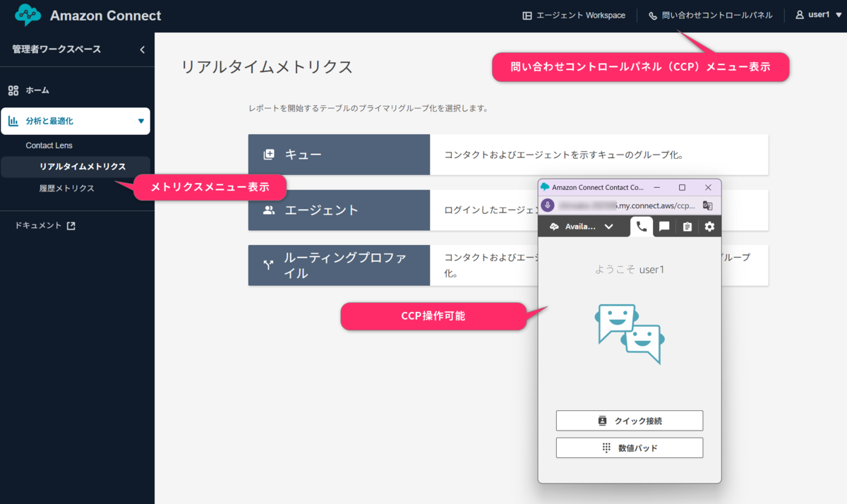Click the CCP window favicon in the title bar
Screen dimensions: 847x504
pos(545,187)
